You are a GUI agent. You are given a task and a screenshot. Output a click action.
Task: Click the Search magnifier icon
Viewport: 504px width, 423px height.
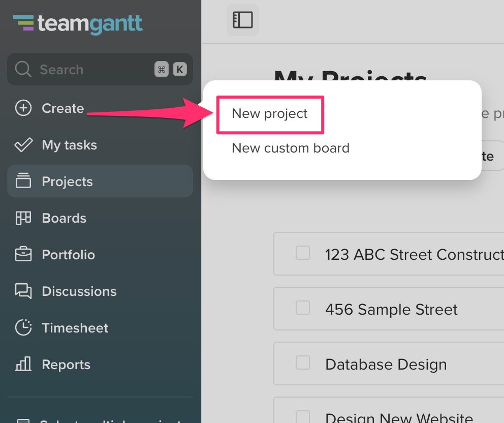pos(23,69)
